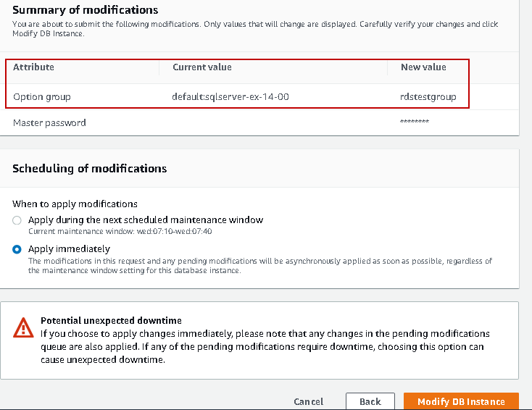The image size is (532, 410).
Task: Click the rdstestgroup new value
Action: tap(428, 96)
